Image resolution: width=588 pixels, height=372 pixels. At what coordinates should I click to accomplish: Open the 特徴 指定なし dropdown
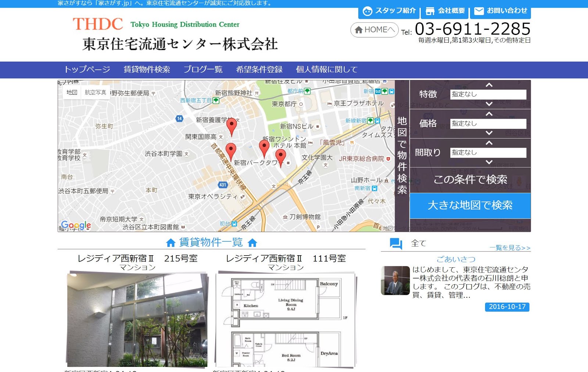[x=488, y=94]
